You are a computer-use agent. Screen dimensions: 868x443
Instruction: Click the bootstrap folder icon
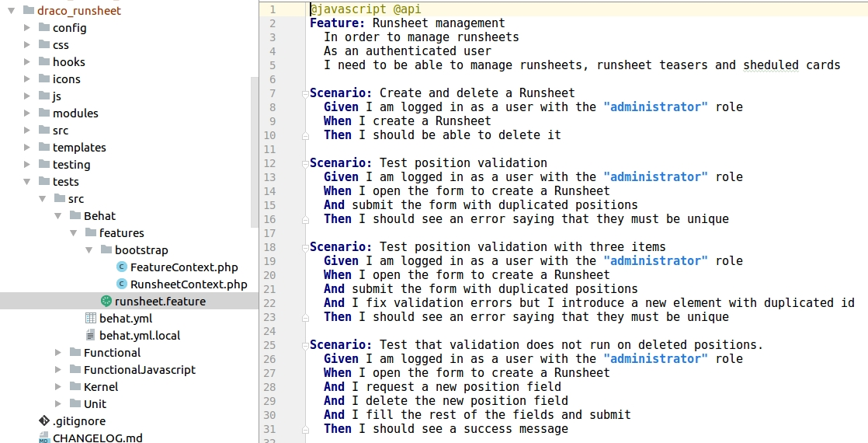click(106, 250)
